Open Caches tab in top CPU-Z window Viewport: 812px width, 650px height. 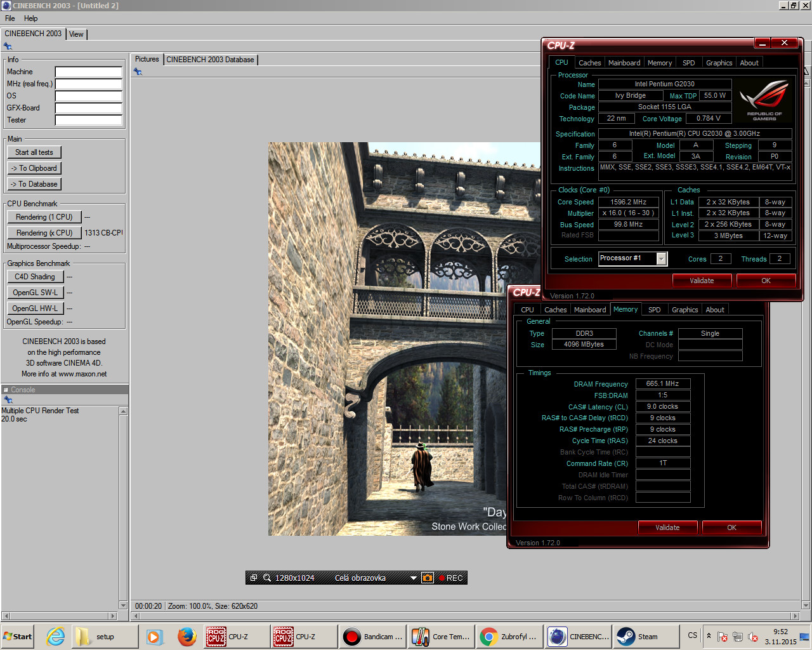click(x=589, y=63)
